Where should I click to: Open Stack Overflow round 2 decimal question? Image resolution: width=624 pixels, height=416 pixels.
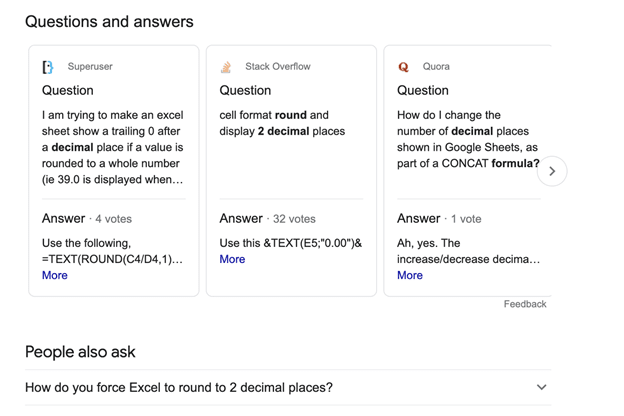(x=282, y=123)
